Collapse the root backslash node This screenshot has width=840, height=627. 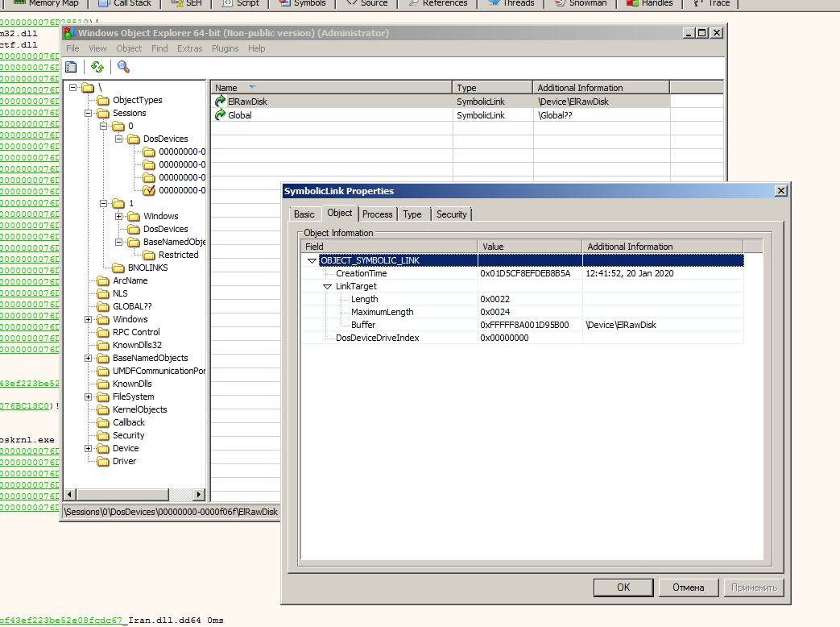(72, 87)
